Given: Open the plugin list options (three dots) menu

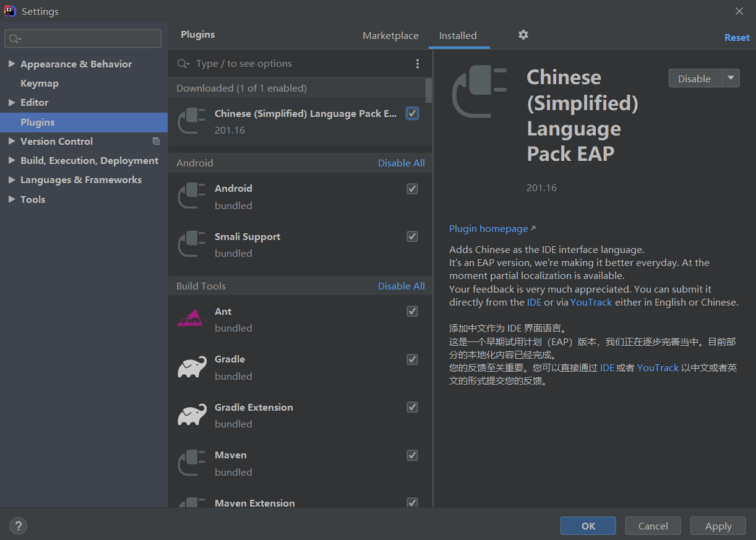Looking at the screenshot, I should (x=418, y=64).
